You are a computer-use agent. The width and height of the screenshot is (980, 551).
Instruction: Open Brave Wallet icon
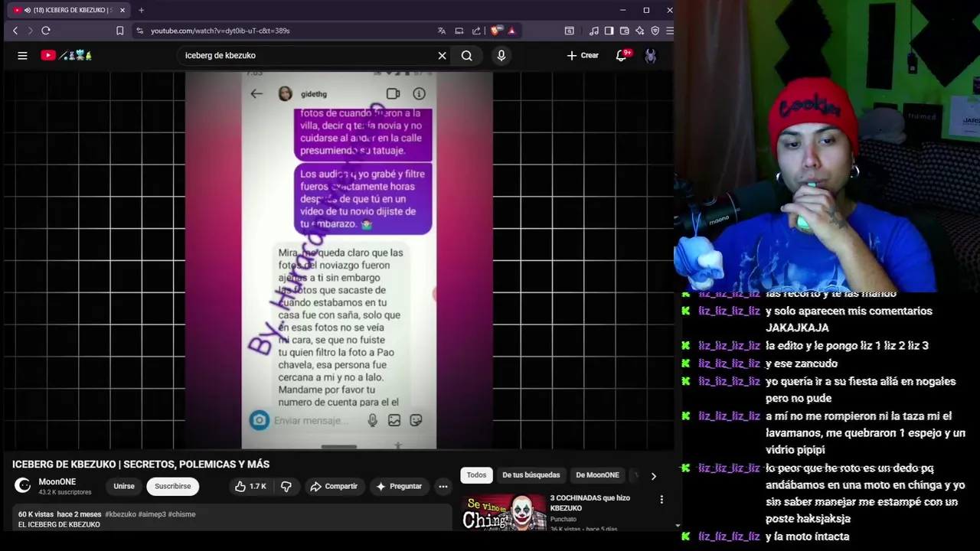[x=625, y=31]
